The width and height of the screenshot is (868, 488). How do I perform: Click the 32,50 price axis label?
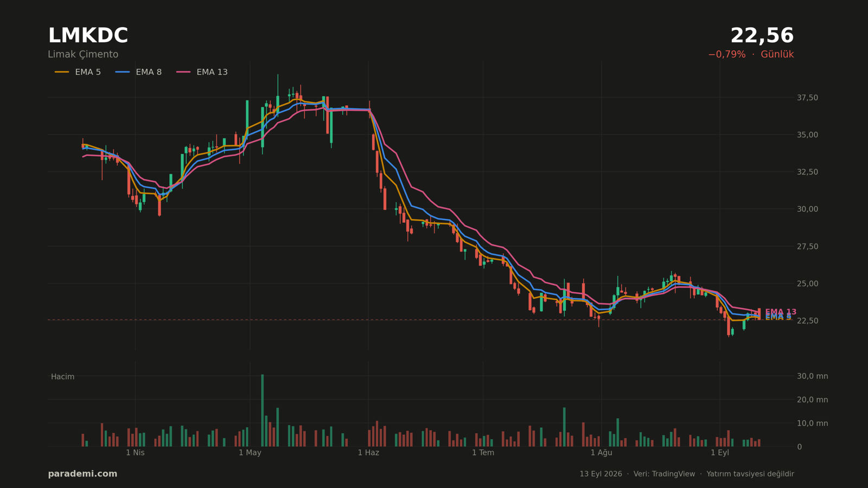click(807, 172)
